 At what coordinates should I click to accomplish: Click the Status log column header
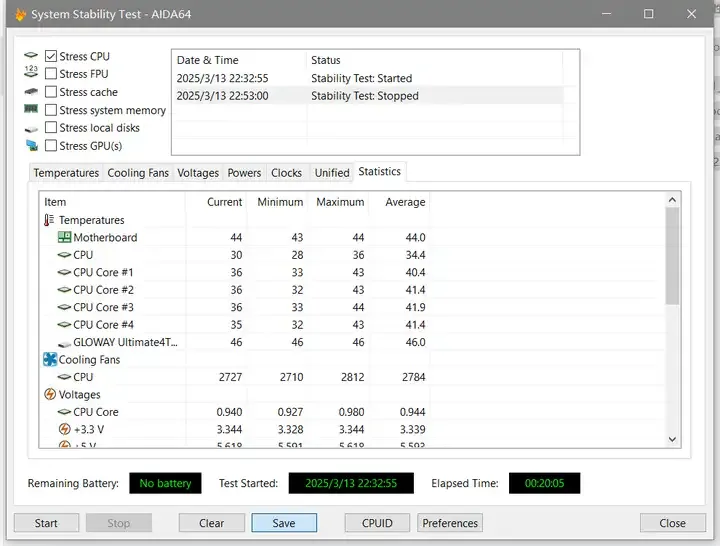434,60
